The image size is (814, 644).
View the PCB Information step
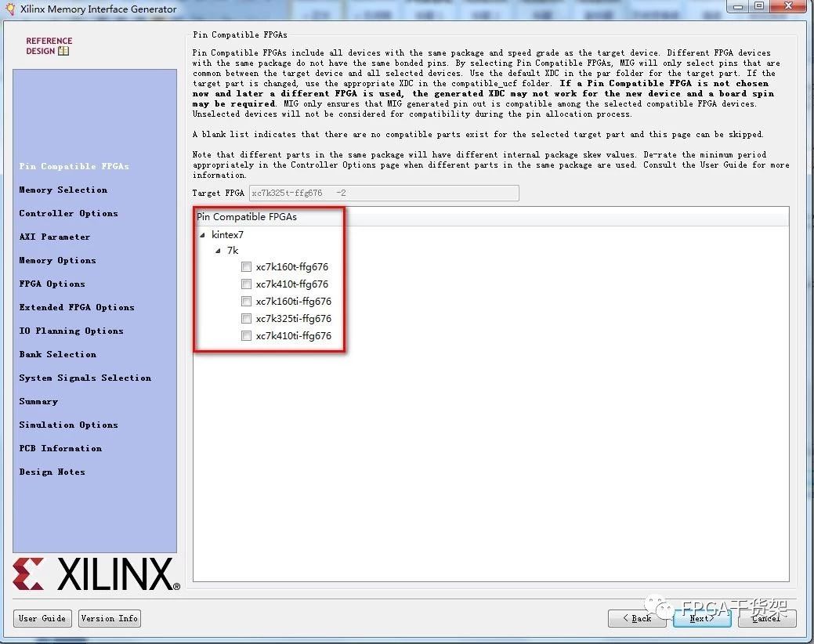[60, 448]
